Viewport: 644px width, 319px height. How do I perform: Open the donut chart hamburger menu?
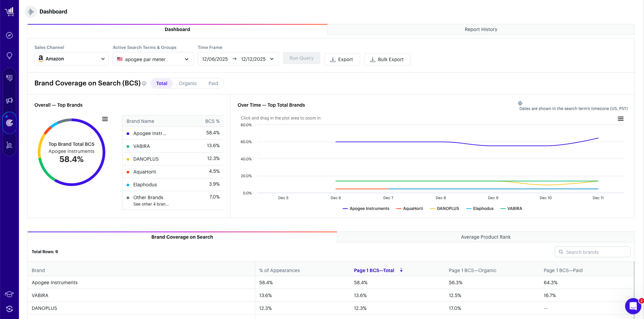[x=105, y=119]
